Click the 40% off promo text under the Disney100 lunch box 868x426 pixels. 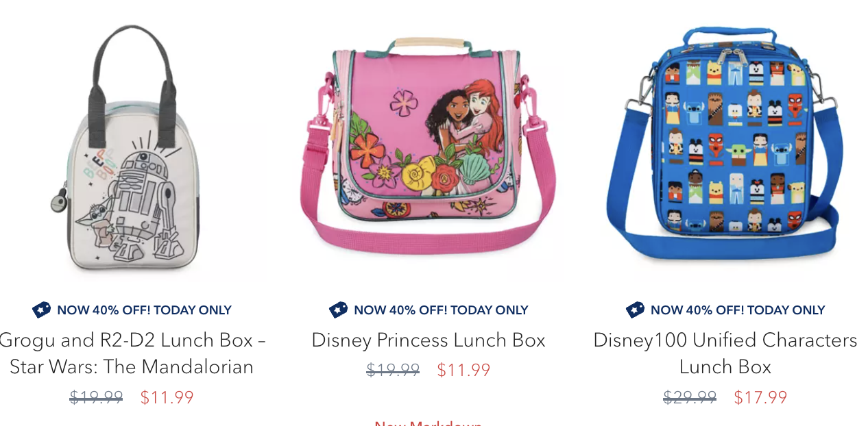(738, 310)
